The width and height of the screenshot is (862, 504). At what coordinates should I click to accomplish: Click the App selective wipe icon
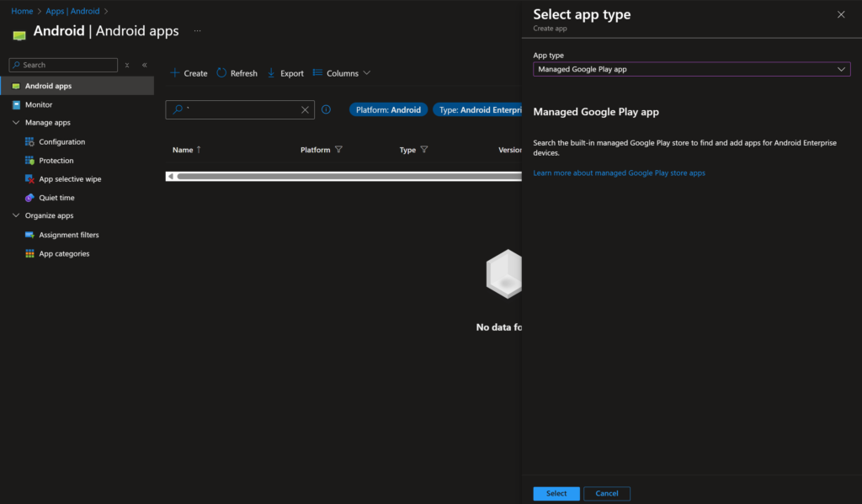(29, 179)
